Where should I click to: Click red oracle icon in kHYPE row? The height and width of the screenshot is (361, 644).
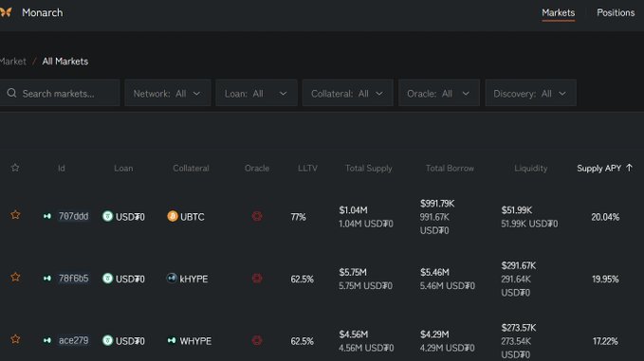pos(257,279)
